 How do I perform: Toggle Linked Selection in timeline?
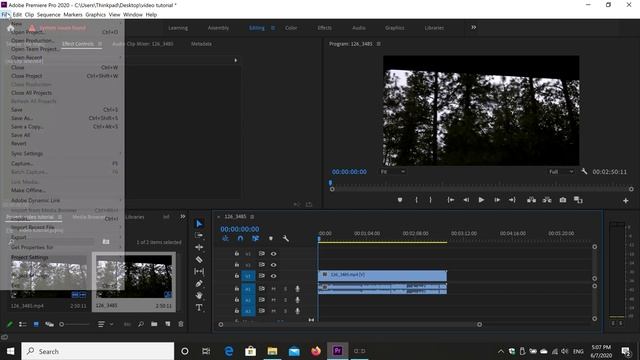tap(256, 238)
